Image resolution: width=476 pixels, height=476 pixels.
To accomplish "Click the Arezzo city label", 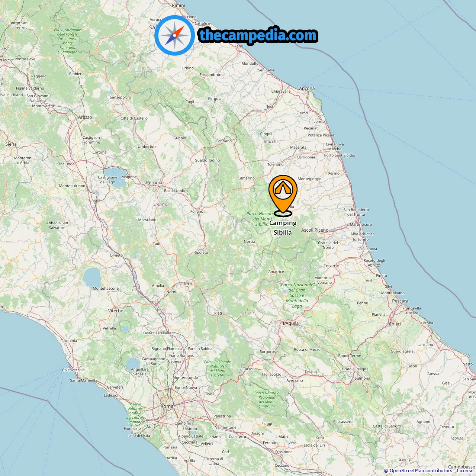I will 85,117.
